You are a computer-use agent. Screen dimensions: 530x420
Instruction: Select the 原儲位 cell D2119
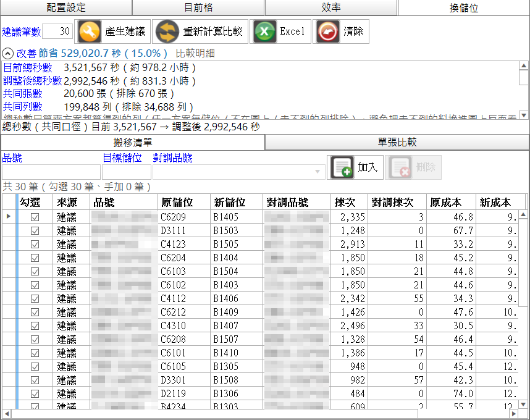point(184,393)
